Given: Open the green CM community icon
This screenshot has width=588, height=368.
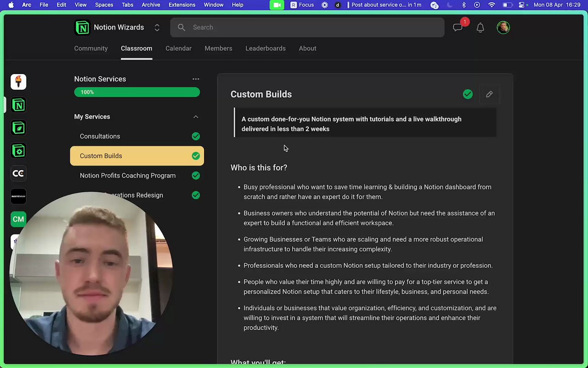Looking at the screenshot, I should pyautogui.click(x=18, y=219).
